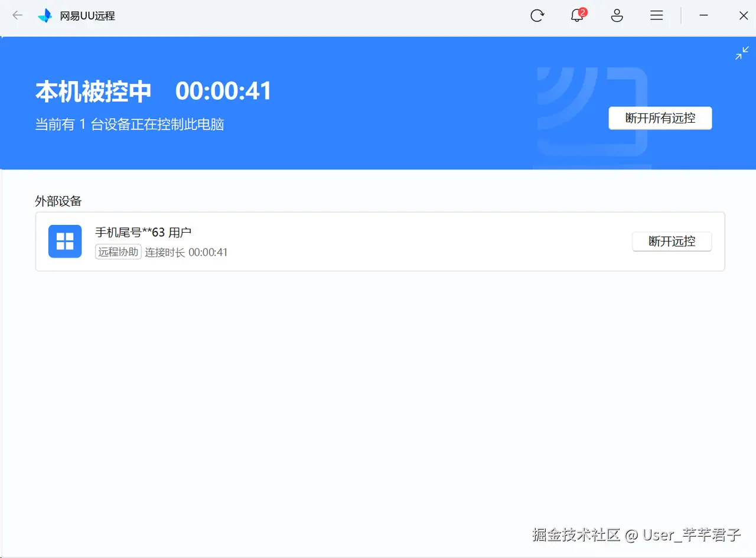This screenshot has width=756, height=558.
Task: Open the hamburger menu icon
Action: [x=657, y=16]
